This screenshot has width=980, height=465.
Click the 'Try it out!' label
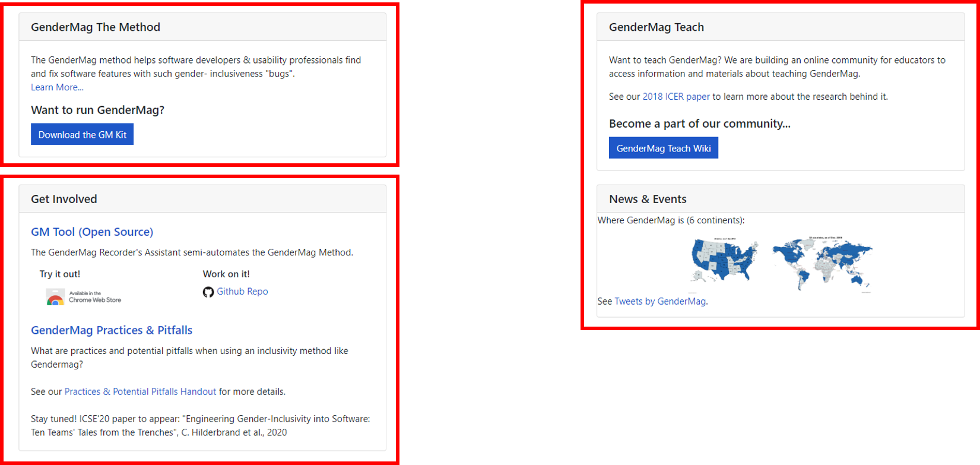pos(60,274)
